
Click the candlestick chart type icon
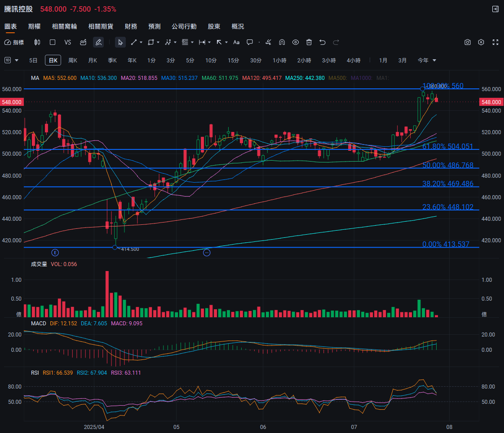point(37,42)
